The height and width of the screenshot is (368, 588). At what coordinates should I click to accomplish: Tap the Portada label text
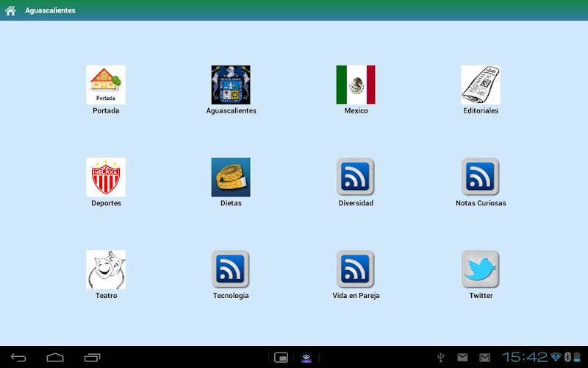coord(106,111)
